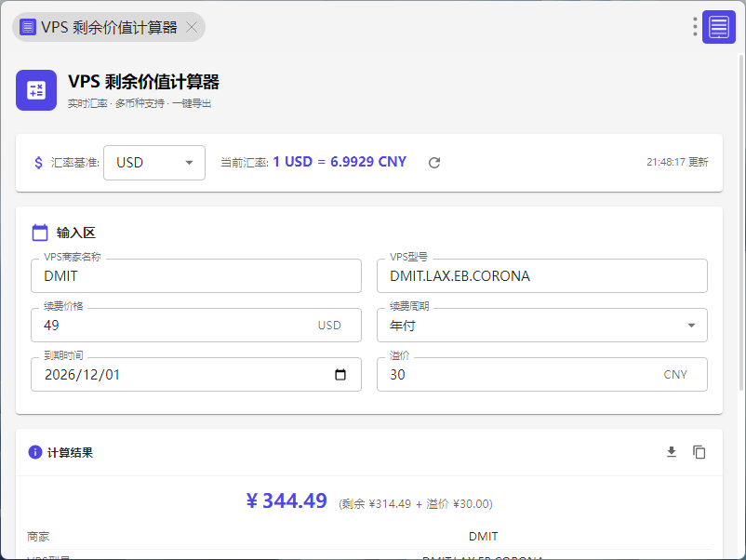Close the VPS 剩余价值计算器 tab
Viewport: 746px width, 560px height.
[192, 27]
